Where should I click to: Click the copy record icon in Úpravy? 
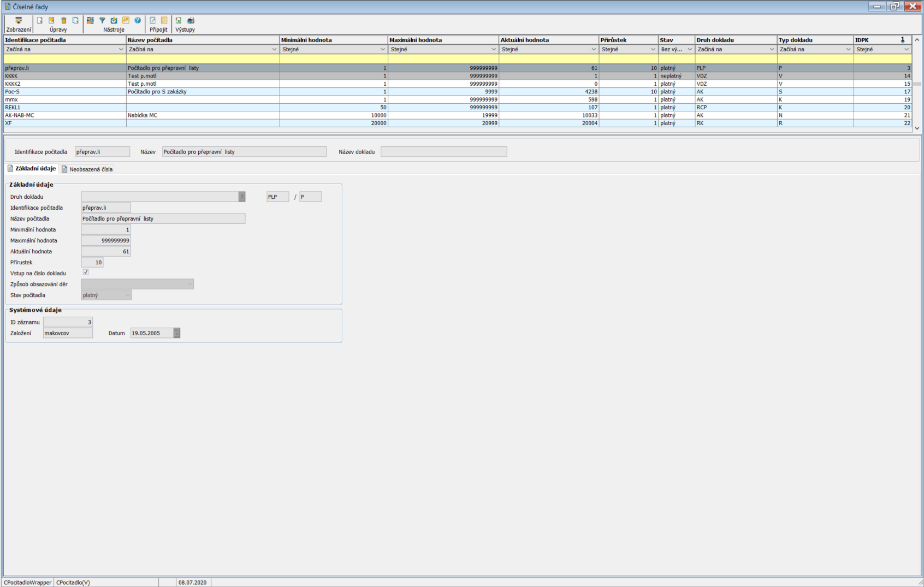click(x=75, y=21)
